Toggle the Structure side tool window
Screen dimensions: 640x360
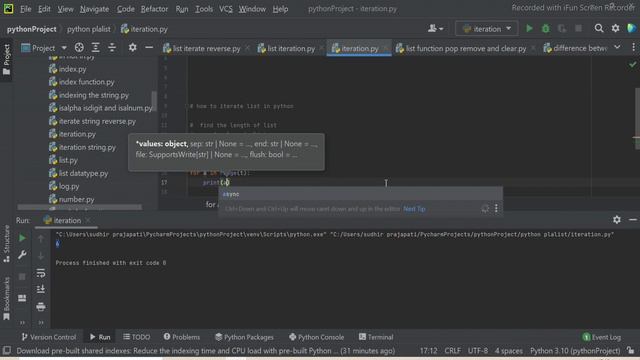pos(7,244)
